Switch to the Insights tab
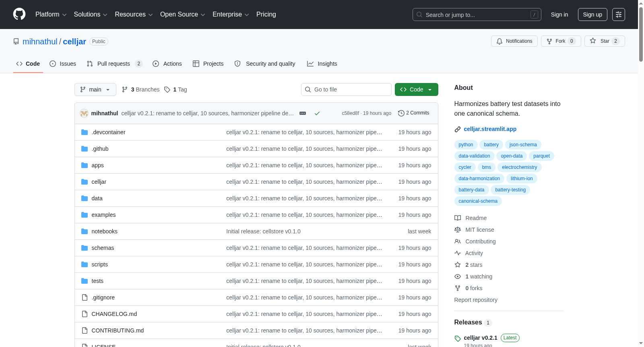The image size is (644, 347). point(322,64)
